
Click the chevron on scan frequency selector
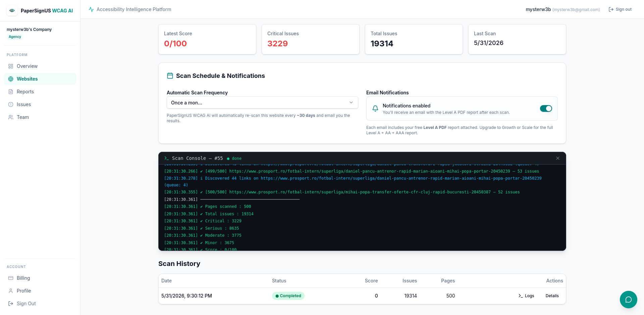[x=351, y=103]
